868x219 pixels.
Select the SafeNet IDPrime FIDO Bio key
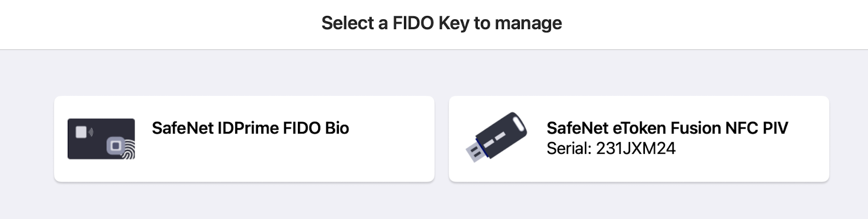[244, 139]
